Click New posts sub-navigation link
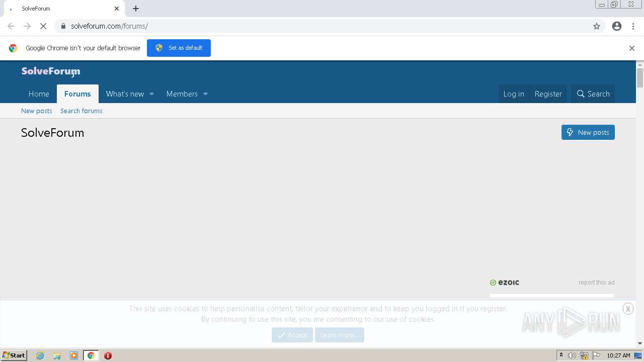Screen dimensions: 644x362 pos(37,111)
